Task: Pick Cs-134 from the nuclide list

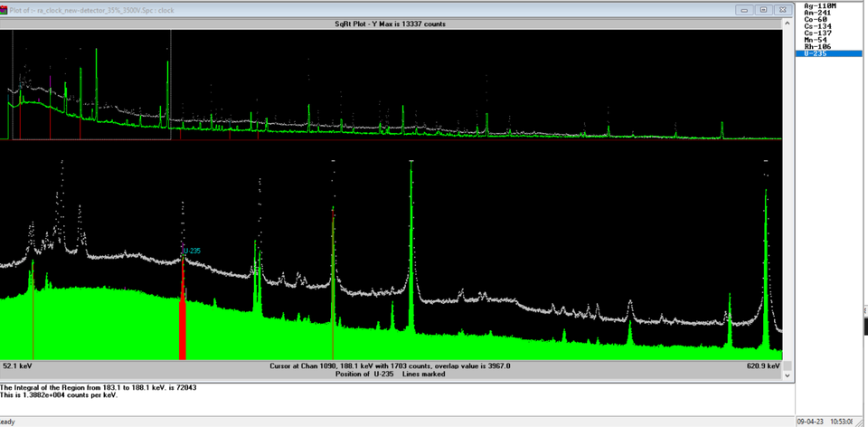Action: pyautogui.click(x=816, y=26)
